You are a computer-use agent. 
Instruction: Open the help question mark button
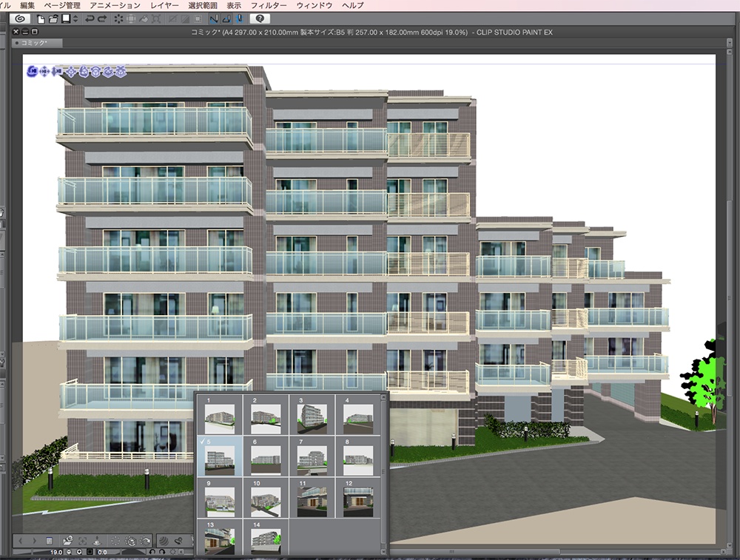pyautogui.click(x=260, y=18)
